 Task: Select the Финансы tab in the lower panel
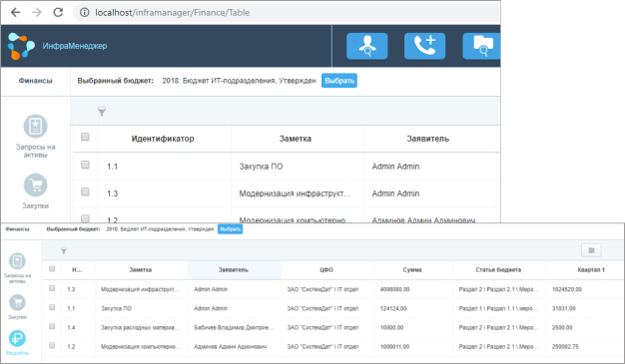click(17, 229)
